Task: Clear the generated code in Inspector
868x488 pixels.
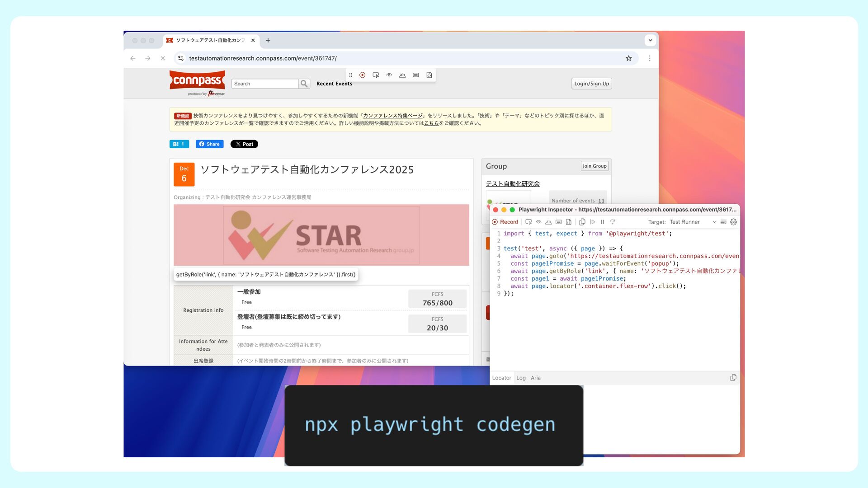Action: point(723,222)
